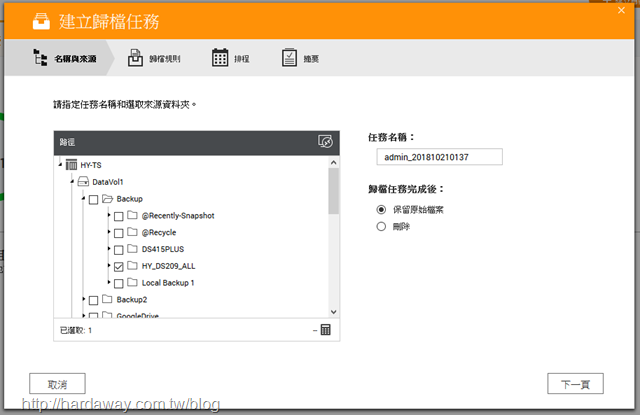Viewport: 640px width, 415px height.
Task: Click the task name input field
Action: pyautogui.click(x=440, y=157)
